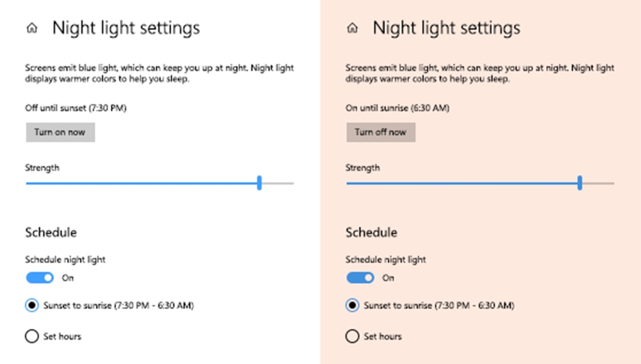Toggle Schedule night light switch in white panel

click(x=40, y=277)
